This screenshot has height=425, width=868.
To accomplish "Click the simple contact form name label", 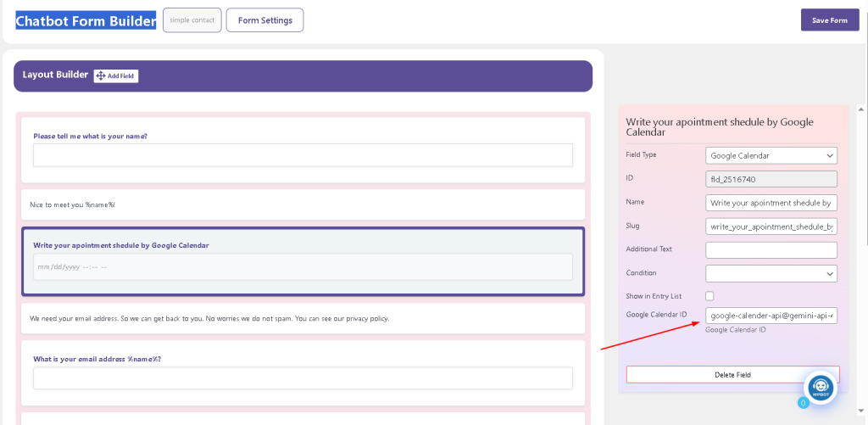I will pos(192,20).
